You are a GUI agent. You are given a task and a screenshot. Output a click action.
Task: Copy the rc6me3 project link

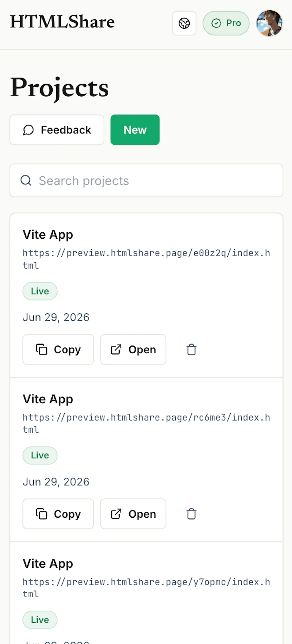[x=58, y=514]
